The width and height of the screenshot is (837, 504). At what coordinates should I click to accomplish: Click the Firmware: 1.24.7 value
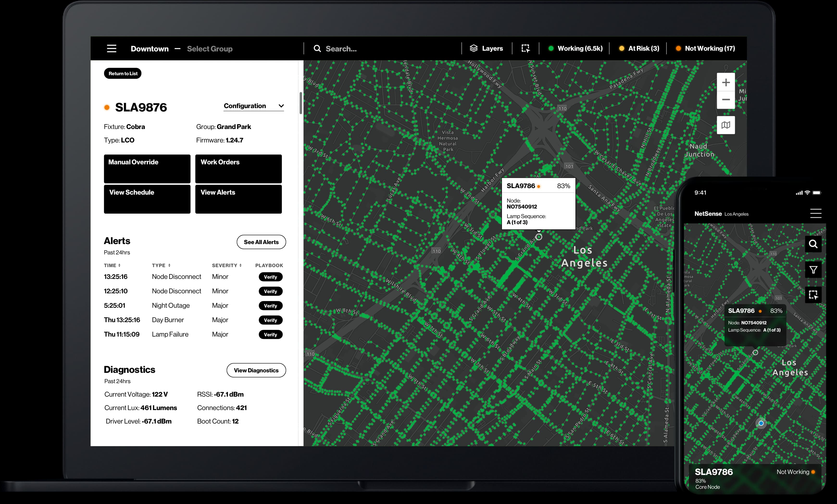[x=219, y=140]
